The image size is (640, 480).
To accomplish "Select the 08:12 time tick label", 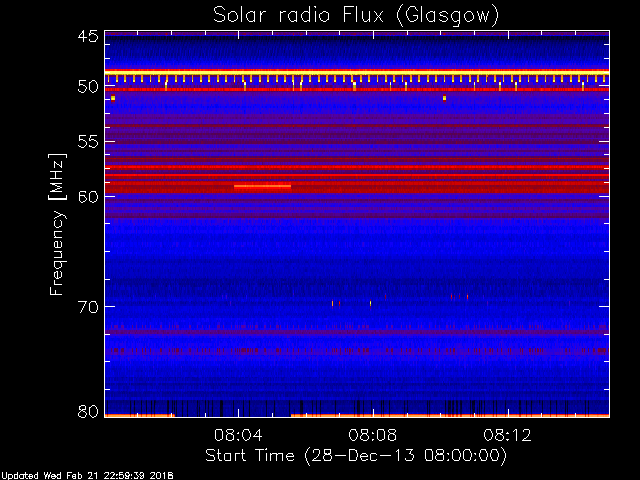I will click(507, 435).
